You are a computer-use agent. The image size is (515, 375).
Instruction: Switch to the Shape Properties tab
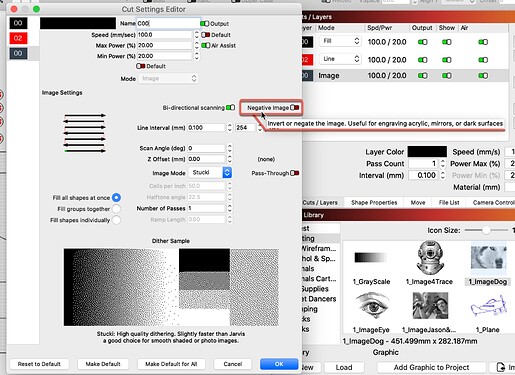(x=374, y=203)
